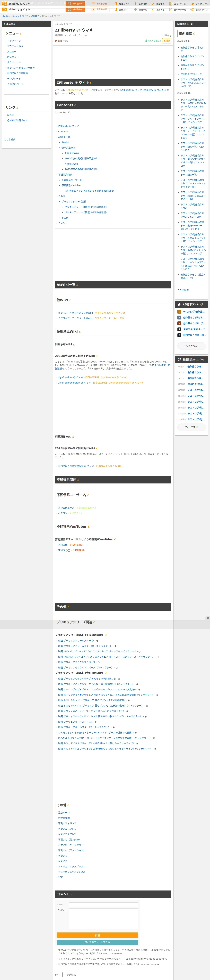Click ここを編集 in left sidebar
This screenshot has height=980, width=210.
click(10, 140)
